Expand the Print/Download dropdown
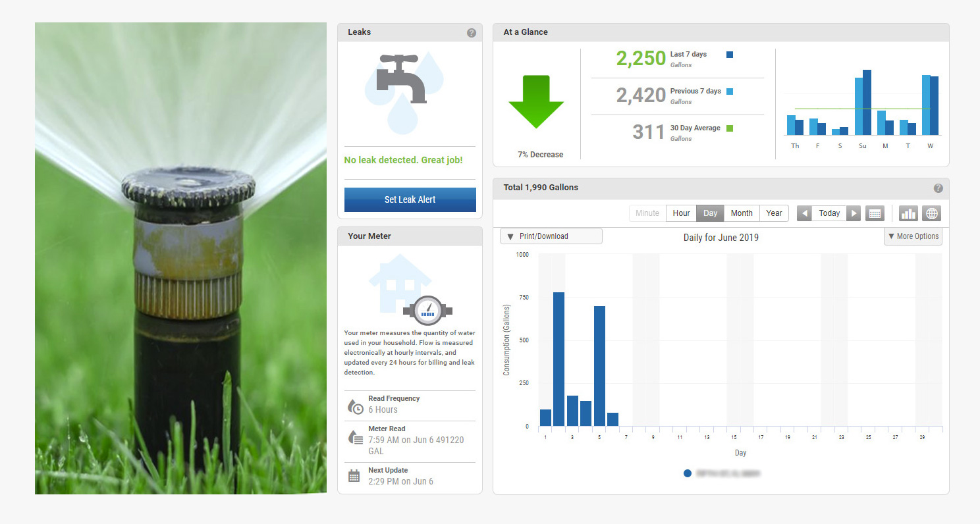This screenshot has height=524, width=980. coord(551,236)
